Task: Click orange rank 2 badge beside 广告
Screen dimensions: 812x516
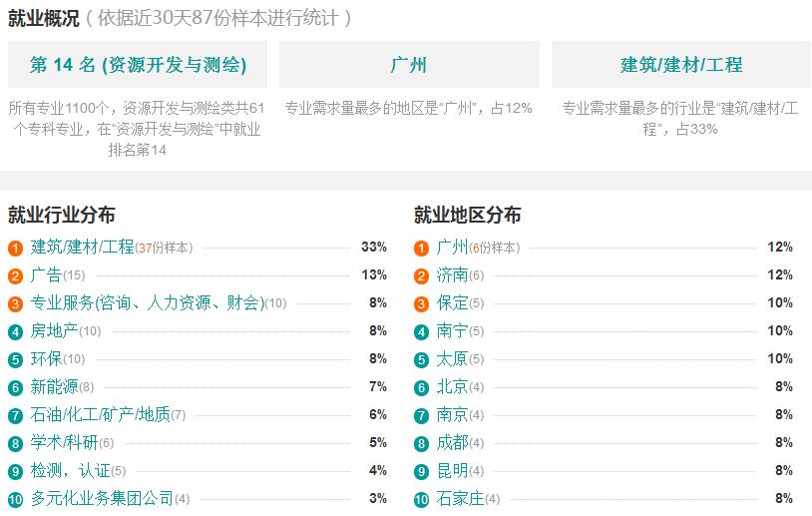Action: (16, 276)
